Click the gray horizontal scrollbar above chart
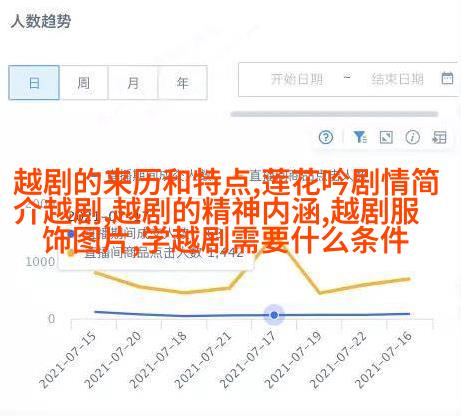Screen dimensions: 461x416 click(x=334, y=114)
